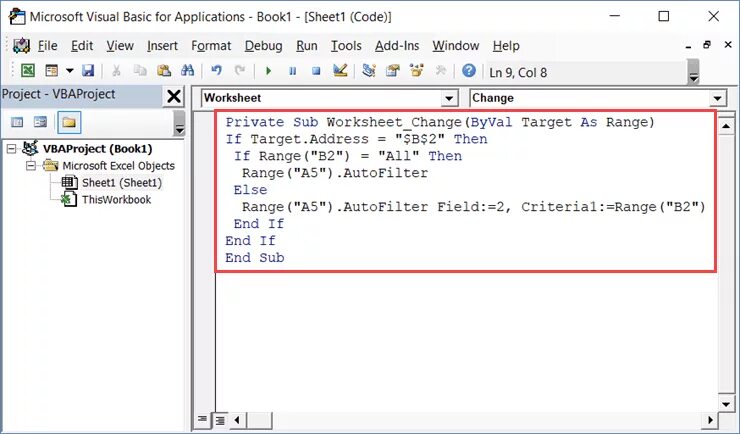The image size is (740, 434).
Task: Open the File menu
Action: click(47, 46)
